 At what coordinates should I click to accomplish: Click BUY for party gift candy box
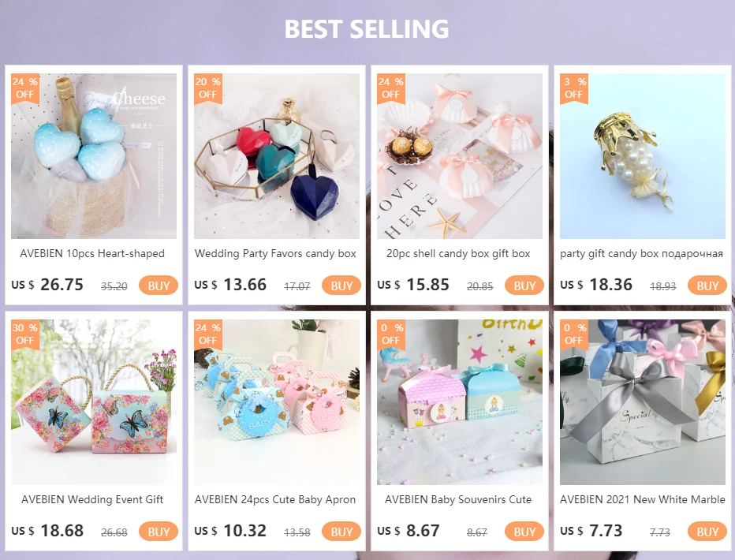pyautogui.click(x=707, y=286)
